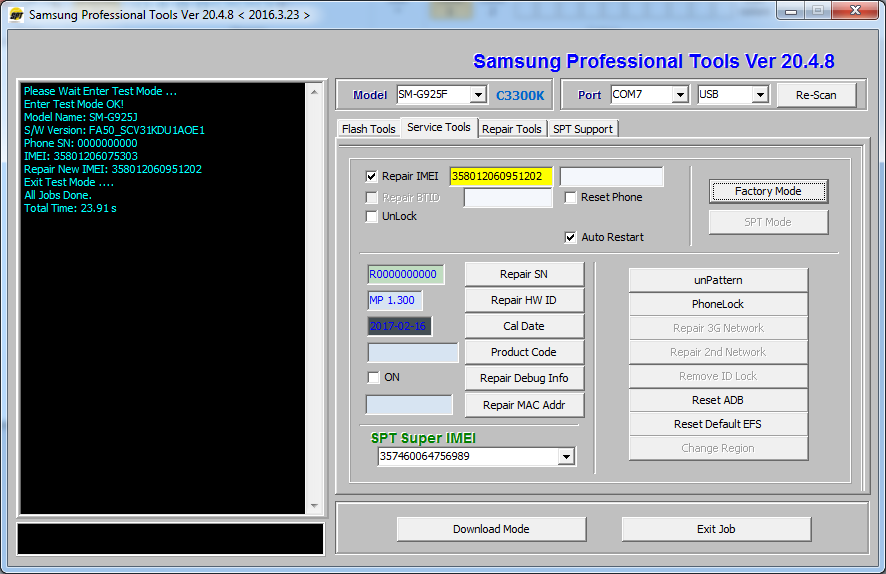Click log line 'Repair New IMEI: 358012060951202'

click(112, 169)
